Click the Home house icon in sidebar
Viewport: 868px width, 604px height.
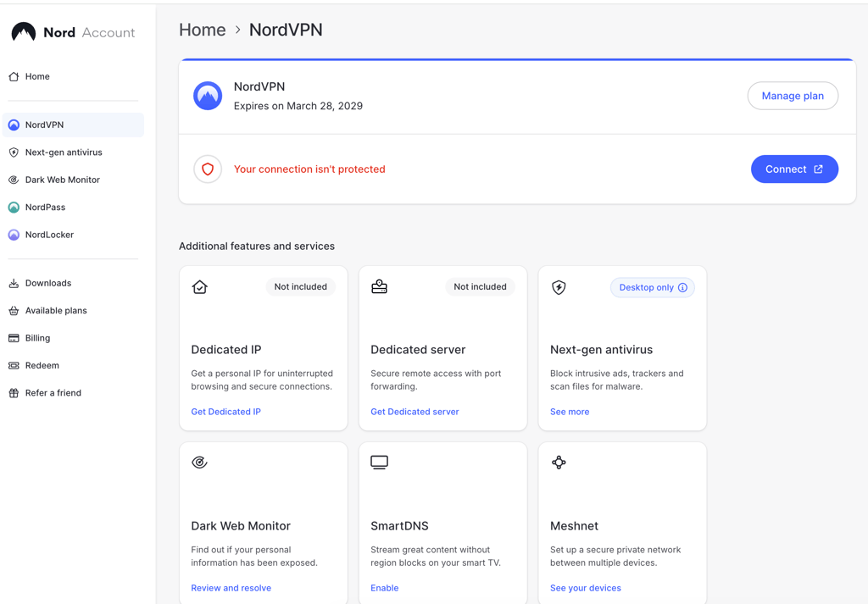[14, 76]
